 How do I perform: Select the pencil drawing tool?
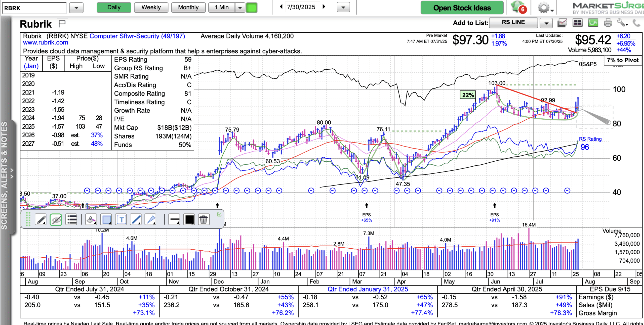pyautogui.click(x=41, y=220)
